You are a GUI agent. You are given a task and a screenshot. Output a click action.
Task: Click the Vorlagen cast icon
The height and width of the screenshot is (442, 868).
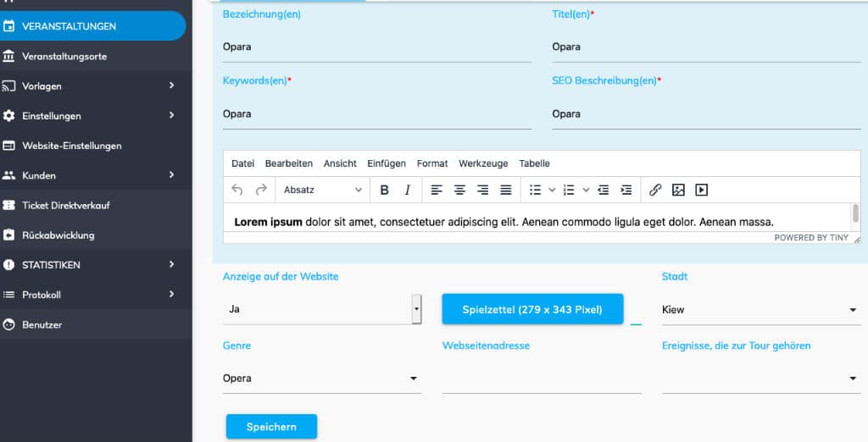8,86
